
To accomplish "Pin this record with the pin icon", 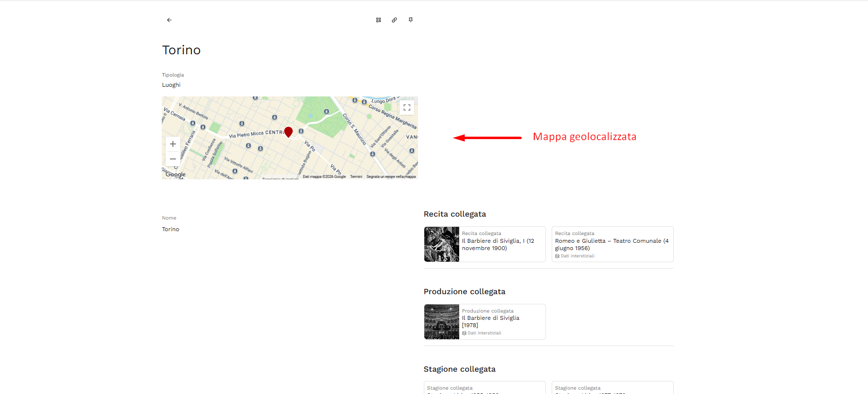I will pos(411,20).
